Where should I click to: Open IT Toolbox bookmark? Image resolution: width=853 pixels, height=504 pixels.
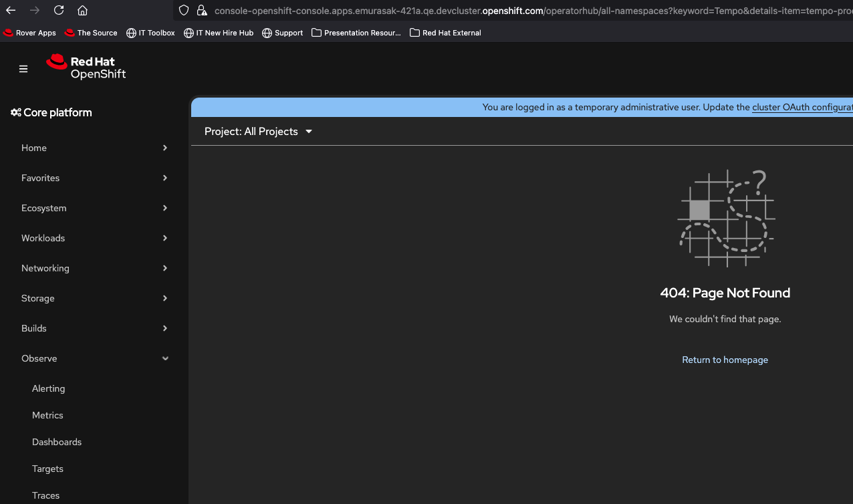pyautogui.click(x=150, y=33)
